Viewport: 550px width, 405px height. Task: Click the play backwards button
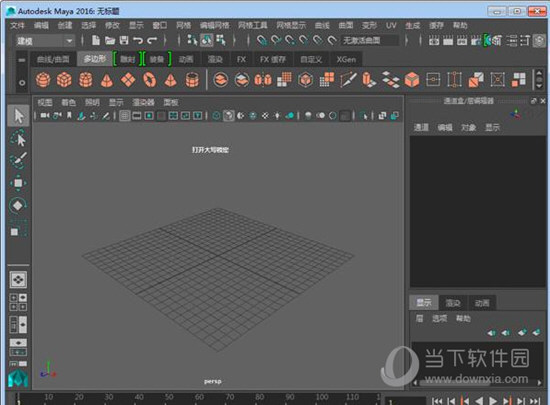(479, 400)
